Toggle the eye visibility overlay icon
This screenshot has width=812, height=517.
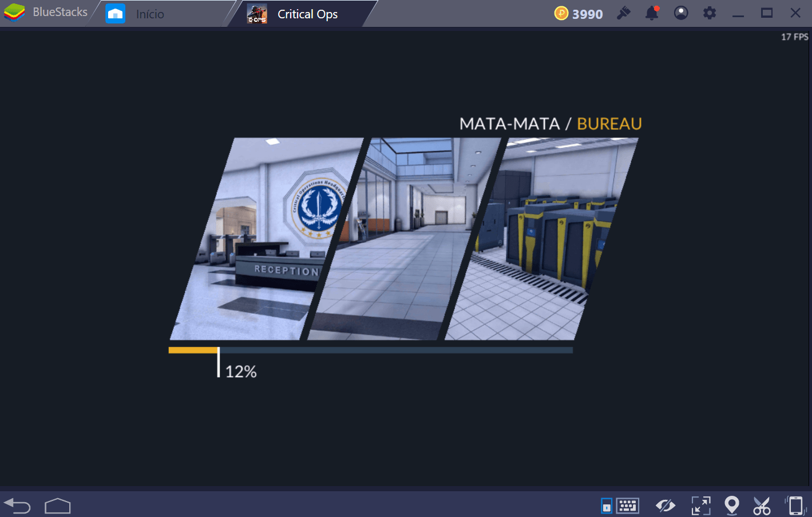click(x=666, y=506)
